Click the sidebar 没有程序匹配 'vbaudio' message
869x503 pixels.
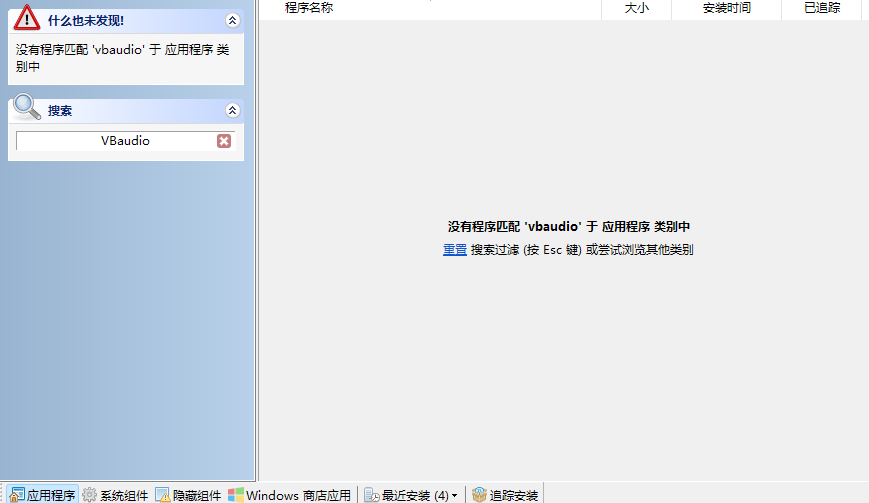[x=122, y=58]
